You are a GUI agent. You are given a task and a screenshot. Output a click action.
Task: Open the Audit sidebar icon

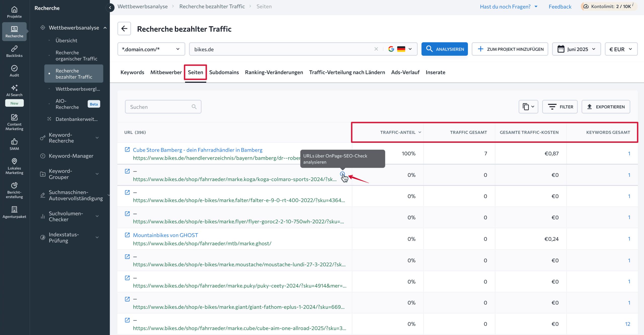coord(14,71)
